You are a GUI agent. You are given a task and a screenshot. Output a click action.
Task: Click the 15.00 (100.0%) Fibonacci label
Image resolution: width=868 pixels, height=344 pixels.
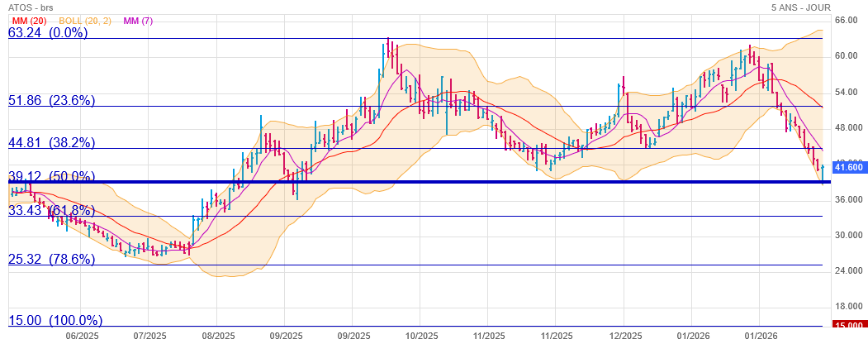pyautogui.click(x=55, y=320)
